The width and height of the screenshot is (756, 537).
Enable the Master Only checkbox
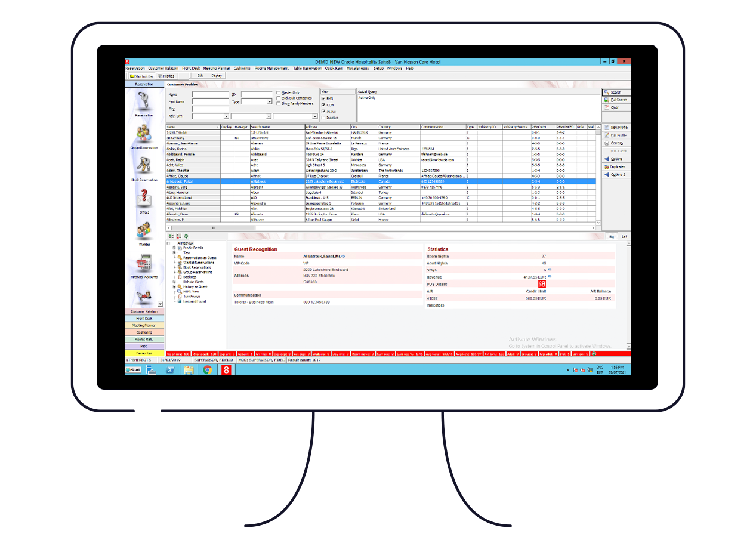pos(278,92)
